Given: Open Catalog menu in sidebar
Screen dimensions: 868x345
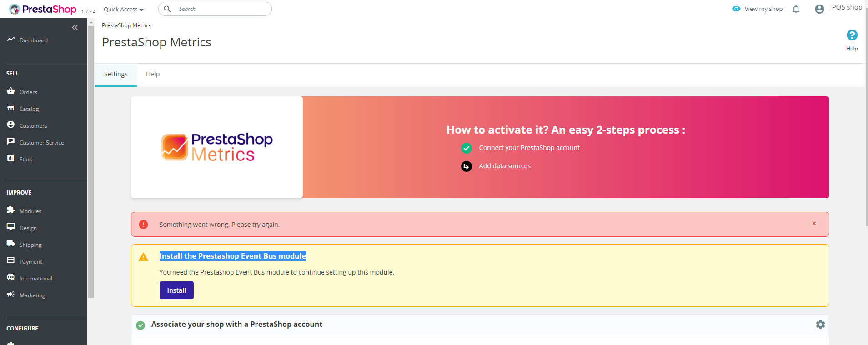Looking at the screenshot, I should pos(29,109).
